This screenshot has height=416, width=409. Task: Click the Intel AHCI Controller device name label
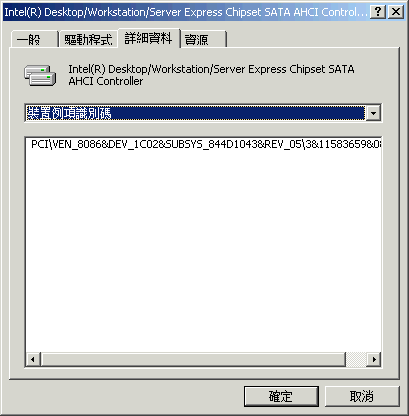(211, 75)
